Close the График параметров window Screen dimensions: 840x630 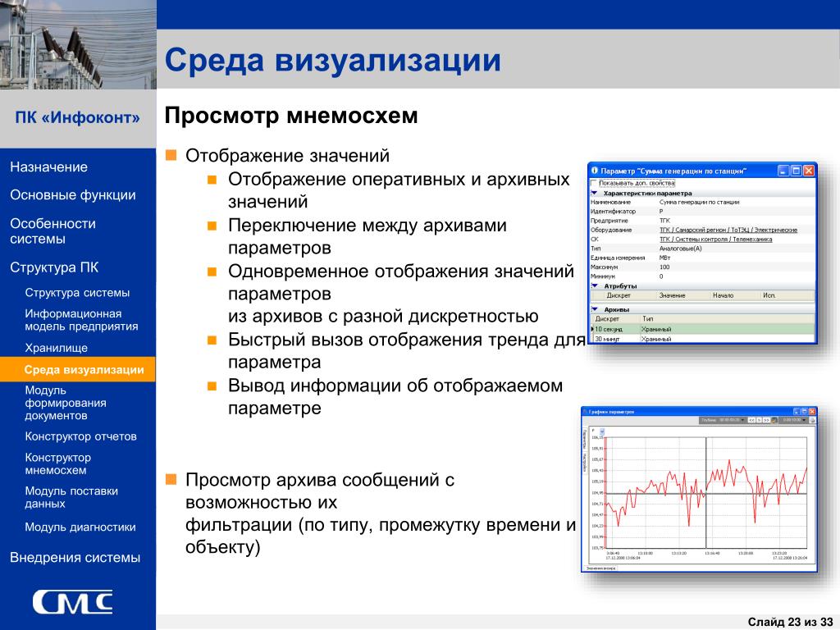[812, 412]
